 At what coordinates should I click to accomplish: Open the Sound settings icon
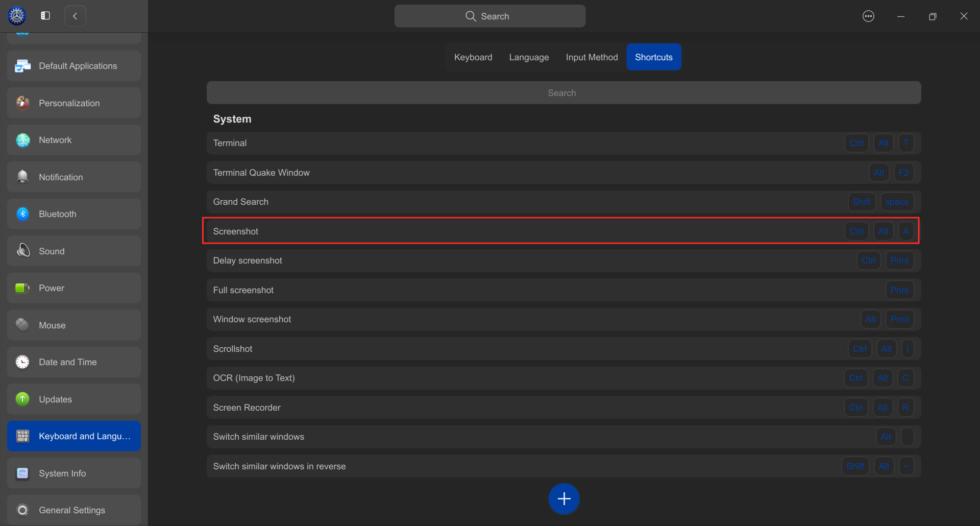click(x=23, y=251)
